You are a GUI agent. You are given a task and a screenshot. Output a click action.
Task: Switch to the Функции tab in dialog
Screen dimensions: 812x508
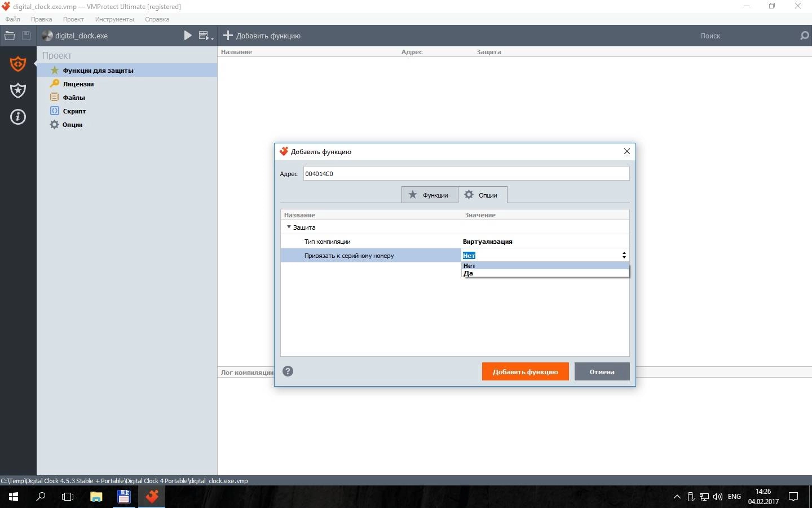429,195
